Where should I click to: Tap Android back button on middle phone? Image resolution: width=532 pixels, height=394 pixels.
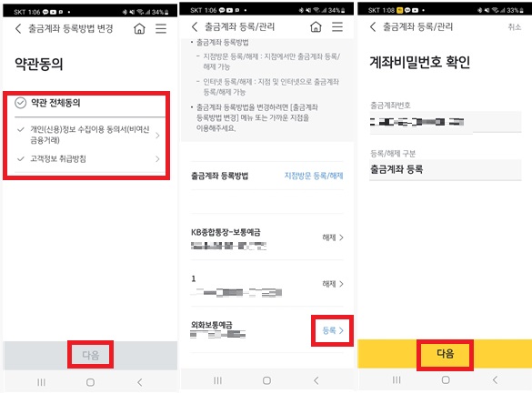[316, 380]
